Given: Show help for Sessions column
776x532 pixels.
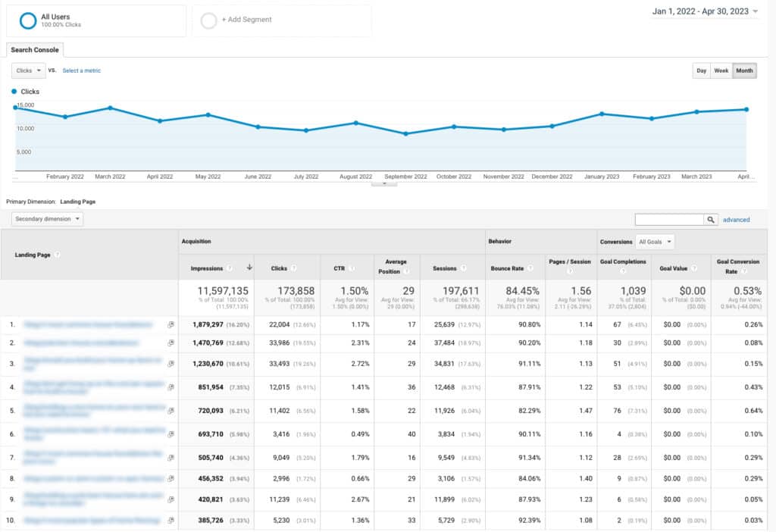Looking at the screenshot, I should click(463, 268).
